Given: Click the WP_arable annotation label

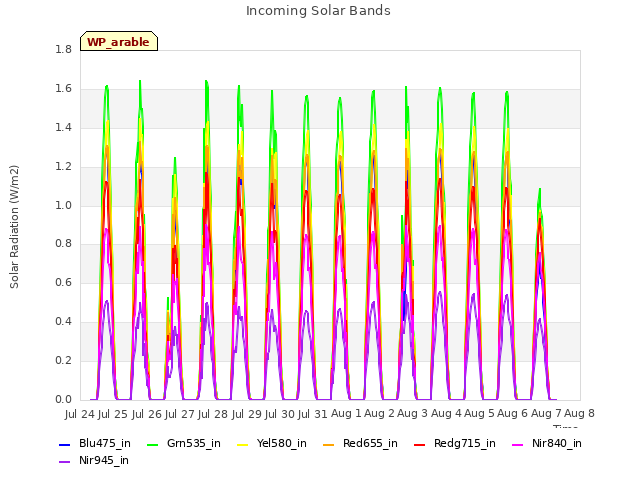Looking at the screenshot, I should pyautogui.click(x=119, y=41).
